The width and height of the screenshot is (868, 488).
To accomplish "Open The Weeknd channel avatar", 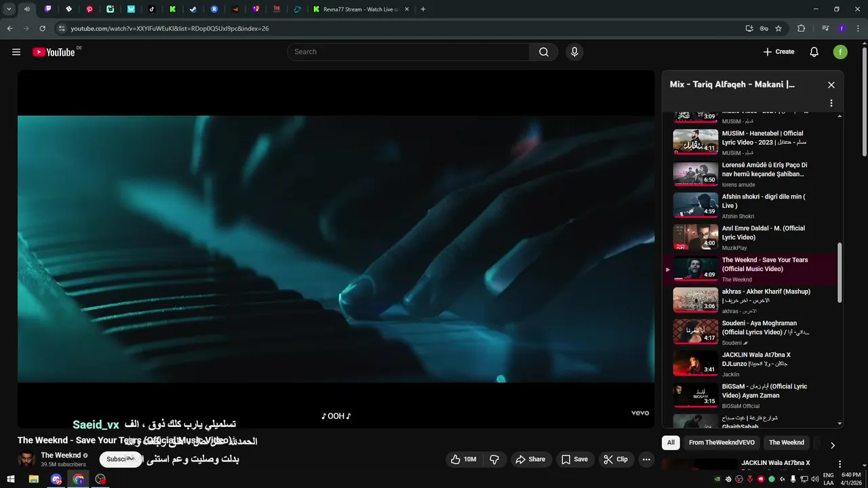I will coord(26,460).
